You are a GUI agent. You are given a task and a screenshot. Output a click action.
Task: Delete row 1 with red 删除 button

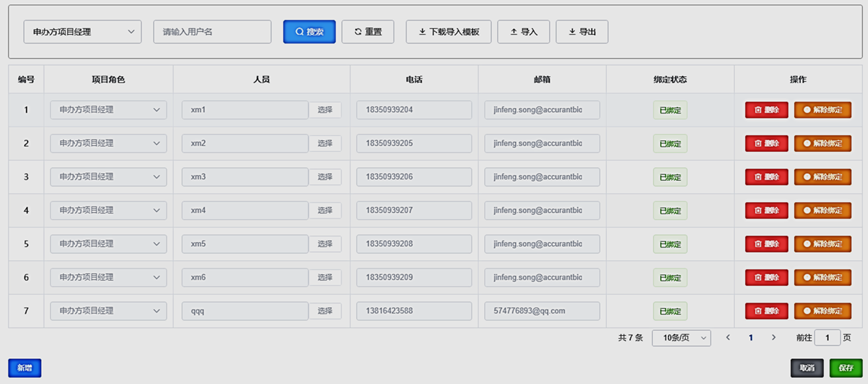766,110
